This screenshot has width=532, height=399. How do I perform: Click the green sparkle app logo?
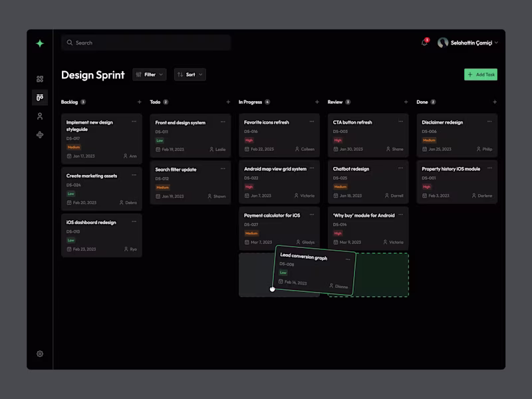pos(40,42)
